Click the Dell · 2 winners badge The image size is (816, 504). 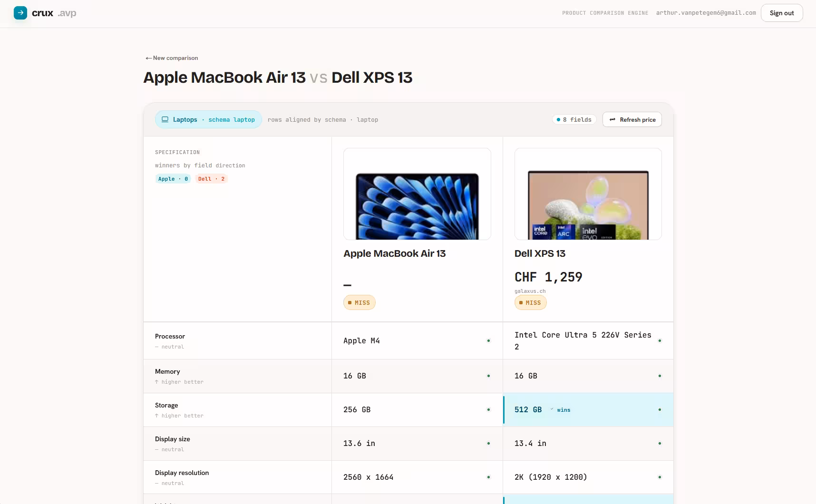click(x=211, y=179)
